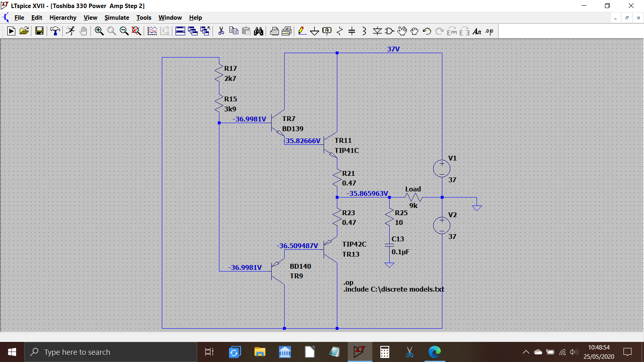Select the Label Net tool

(327, 31)
